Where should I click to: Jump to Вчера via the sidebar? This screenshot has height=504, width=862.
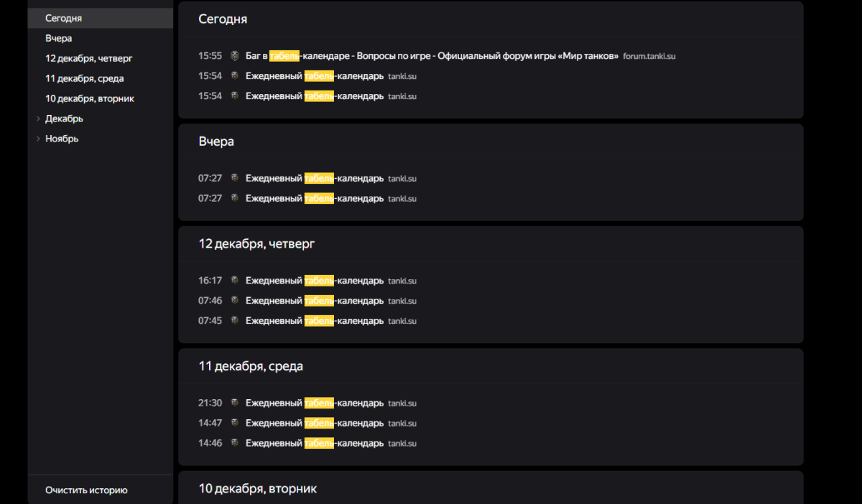58,38
